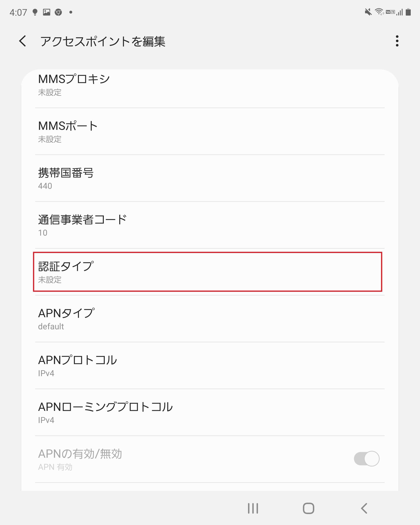
Task: Edit the 通信事業者コード value 10
Action: click(210, 225)
